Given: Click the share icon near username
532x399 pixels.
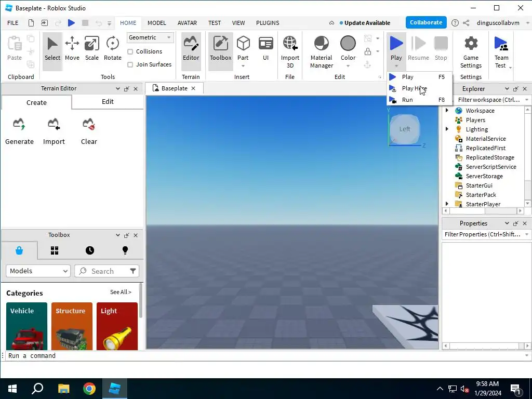Looking at the screenshot, I should coord(466,23).
